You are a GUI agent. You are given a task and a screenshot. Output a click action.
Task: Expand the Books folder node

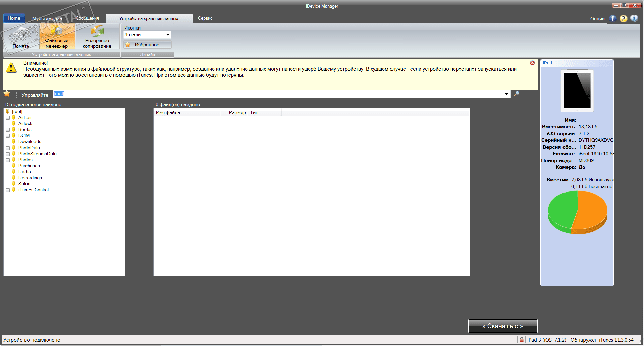[8, 130]
